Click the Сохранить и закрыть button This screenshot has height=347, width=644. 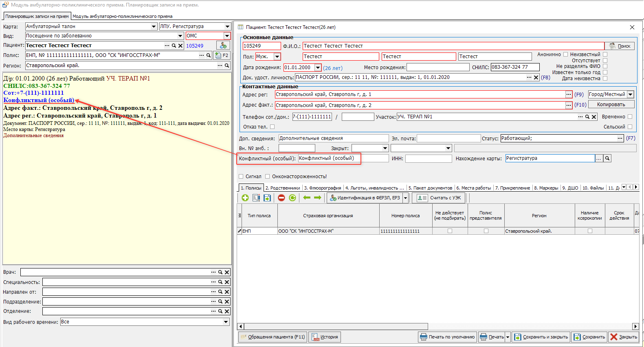pyautogui.click(x=541, y=337)
